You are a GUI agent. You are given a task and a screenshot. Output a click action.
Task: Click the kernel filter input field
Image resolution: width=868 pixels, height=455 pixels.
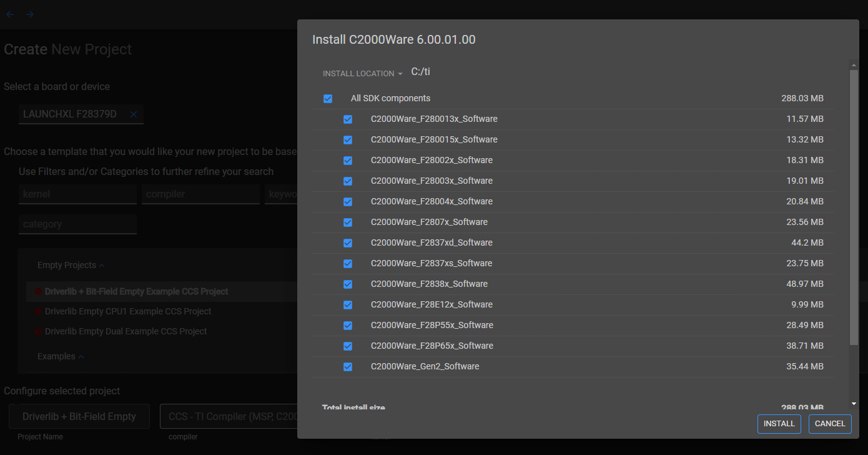coord(77,194)
